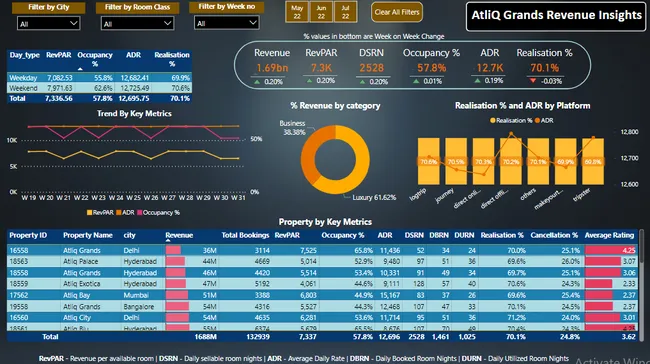Open the Filter by Room Class dropdown
Screen dimensions: 650x364
click(x=137, y=24)
